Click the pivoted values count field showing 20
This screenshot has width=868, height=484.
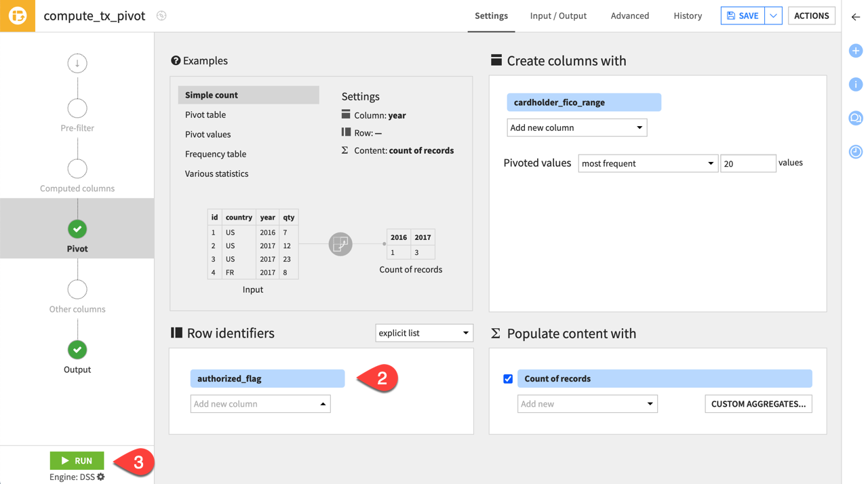[748, 163]
